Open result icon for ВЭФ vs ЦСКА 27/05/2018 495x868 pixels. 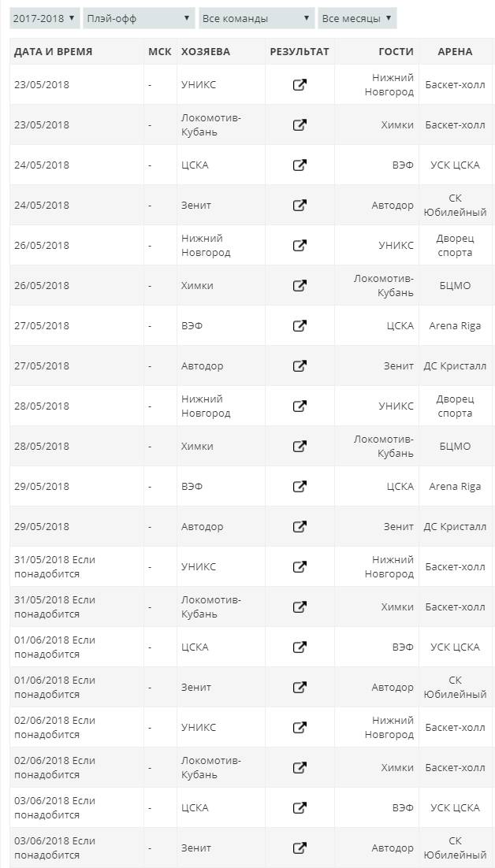(x=300, y=326)
